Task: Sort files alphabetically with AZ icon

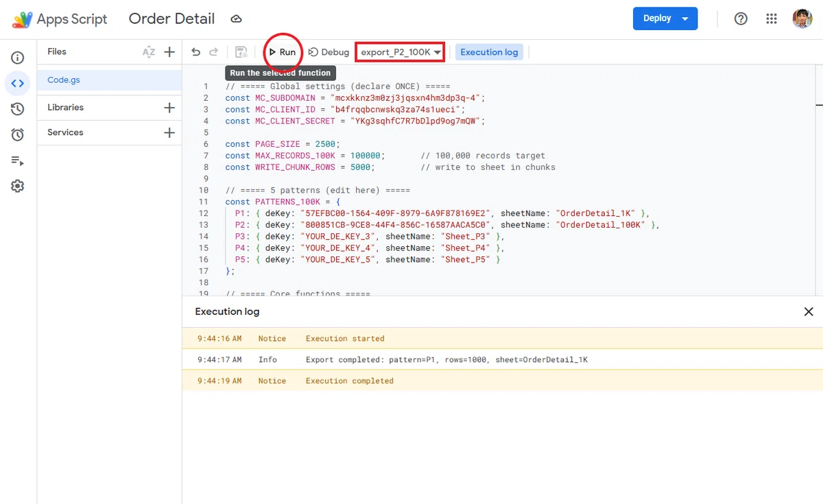Action: point(149,52)
